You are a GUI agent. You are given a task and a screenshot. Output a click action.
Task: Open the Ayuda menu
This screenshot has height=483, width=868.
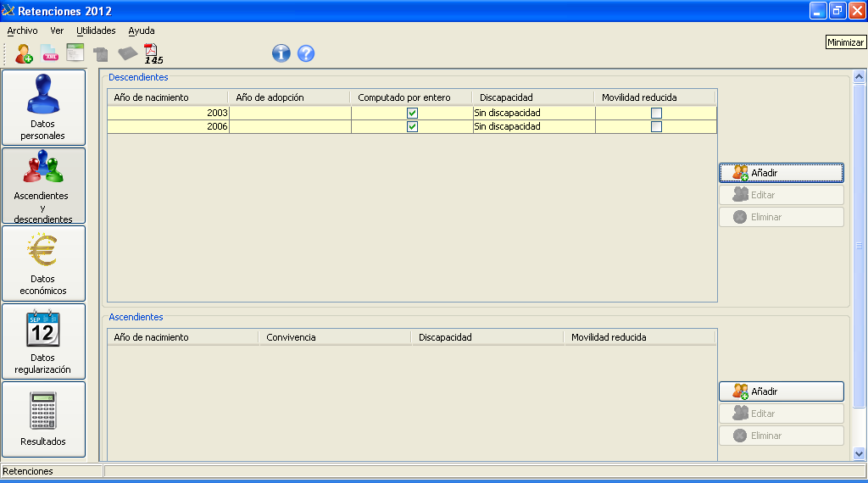click(142, 31)
